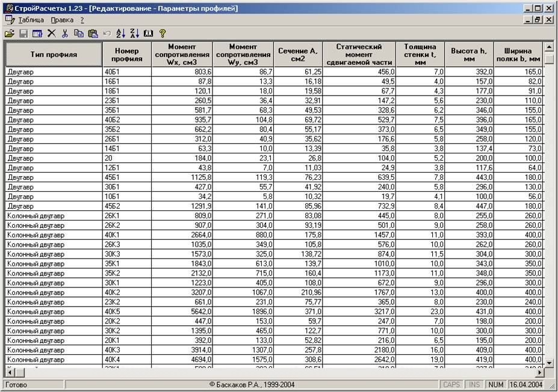Select the section area value 138,72
The height and width of the screenshot is (392, 558).
[298, 254]
